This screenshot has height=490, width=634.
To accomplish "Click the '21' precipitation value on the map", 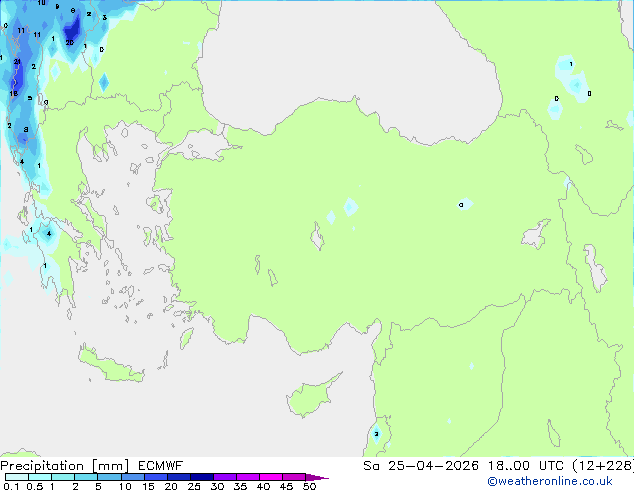I will [17, 61].
